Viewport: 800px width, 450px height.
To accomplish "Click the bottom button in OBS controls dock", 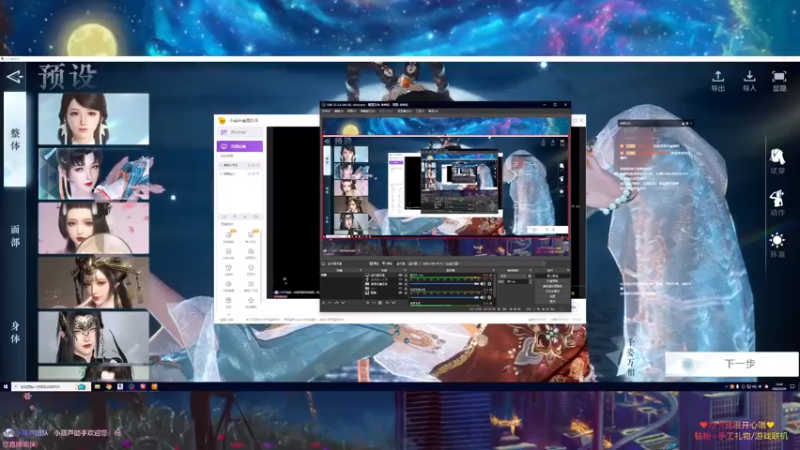I will click(x=553, y=302).
